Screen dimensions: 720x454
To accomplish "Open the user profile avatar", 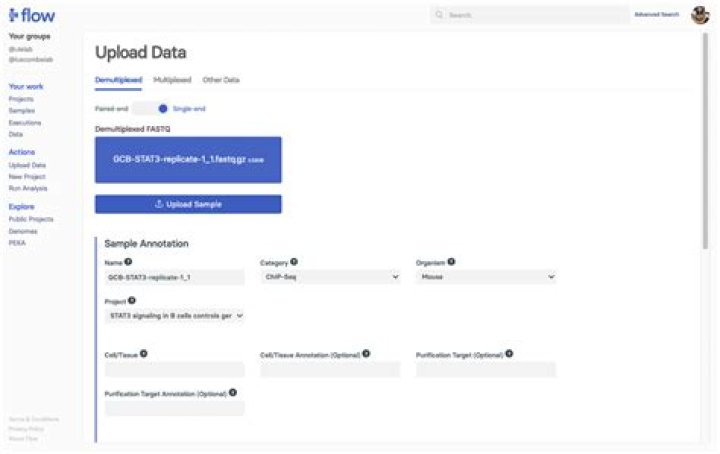I will pos(700,15).
